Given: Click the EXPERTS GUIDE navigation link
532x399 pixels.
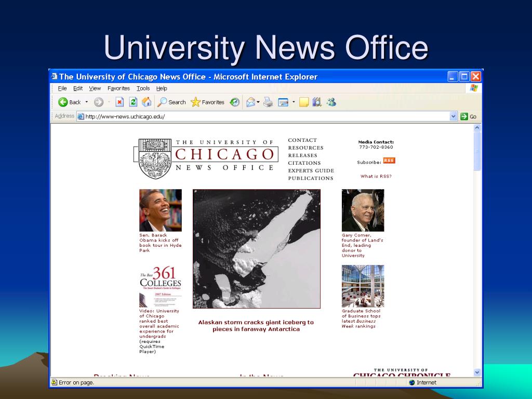Looking at the screenshot, I should [x=311, y=170].
